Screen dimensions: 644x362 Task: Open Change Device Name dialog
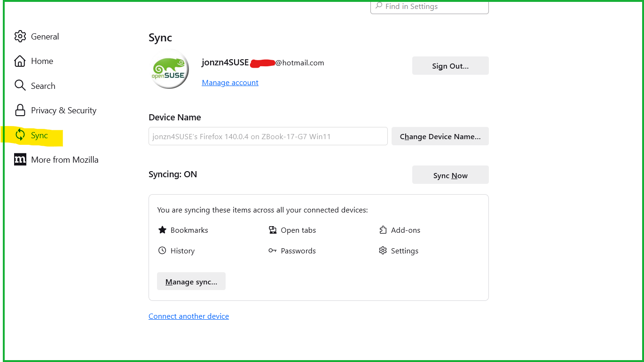point(440,136)
